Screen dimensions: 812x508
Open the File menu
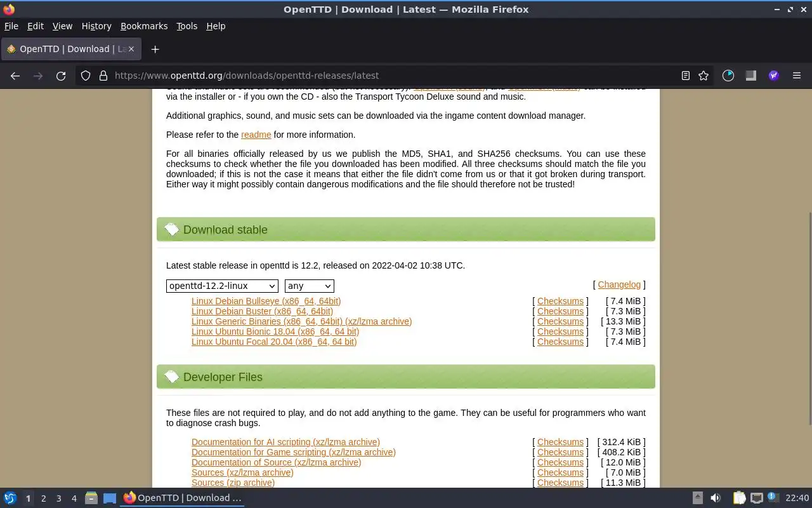tap(11, 26)
